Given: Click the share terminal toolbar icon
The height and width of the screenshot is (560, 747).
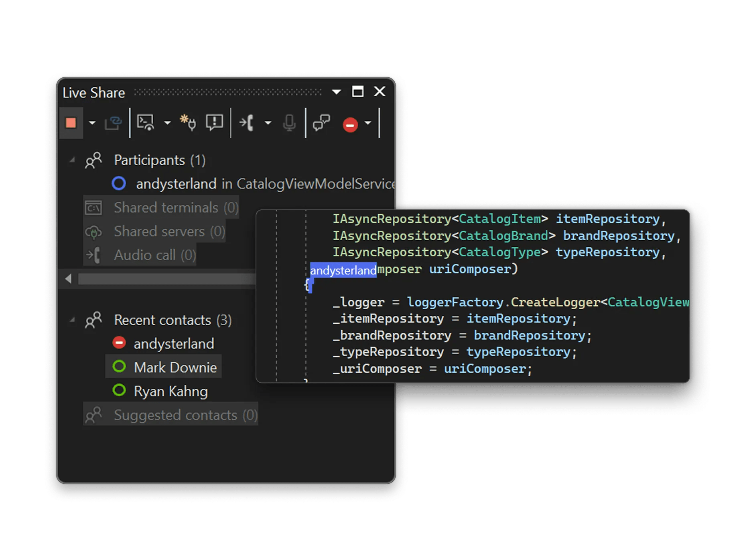Looking at the screenshot, I should point(146,123).
